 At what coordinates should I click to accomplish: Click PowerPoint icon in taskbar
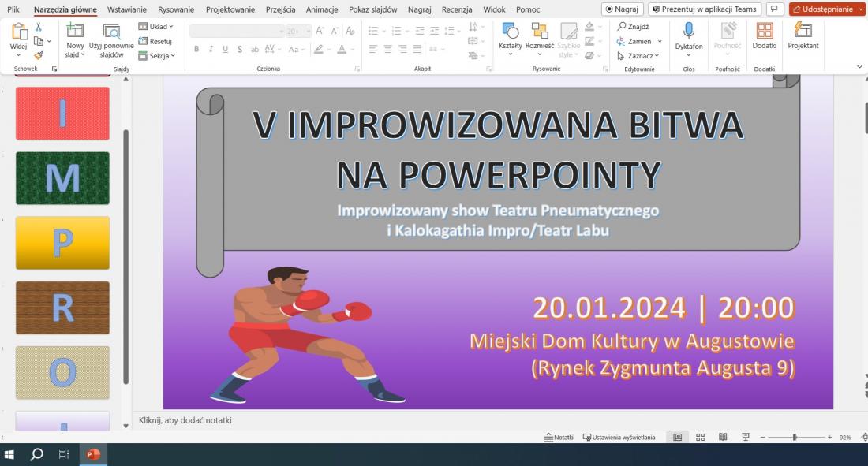(x=93, y=454)
